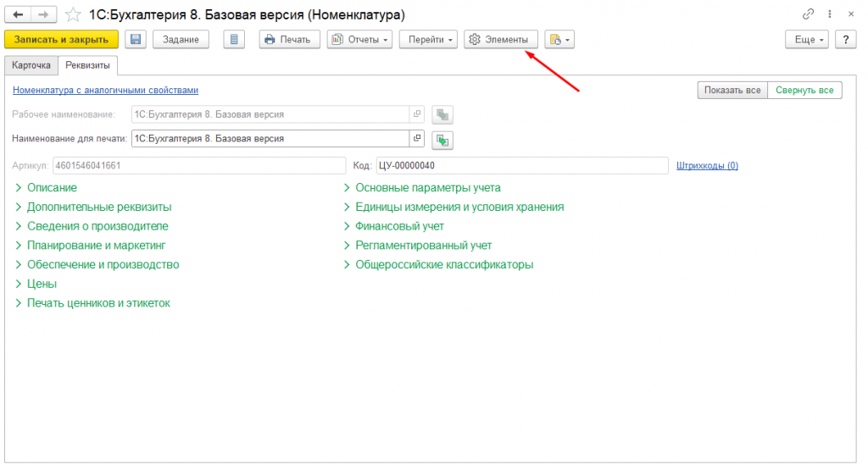Close the form with the X button

851,14
